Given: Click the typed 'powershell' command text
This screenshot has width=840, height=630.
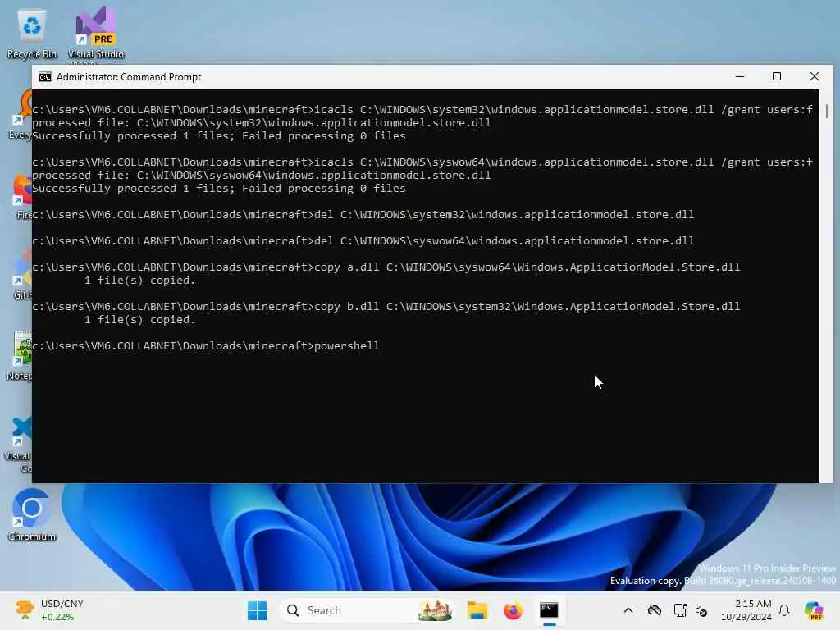Looking at the screenshot, I should coord(347,346).
